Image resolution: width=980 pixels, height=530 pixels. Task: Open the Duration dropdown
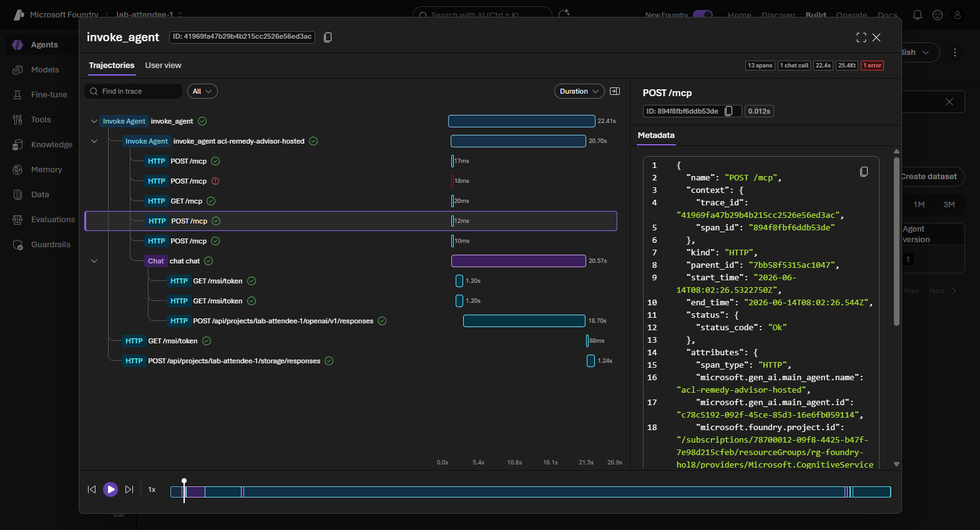click(579, 91)
